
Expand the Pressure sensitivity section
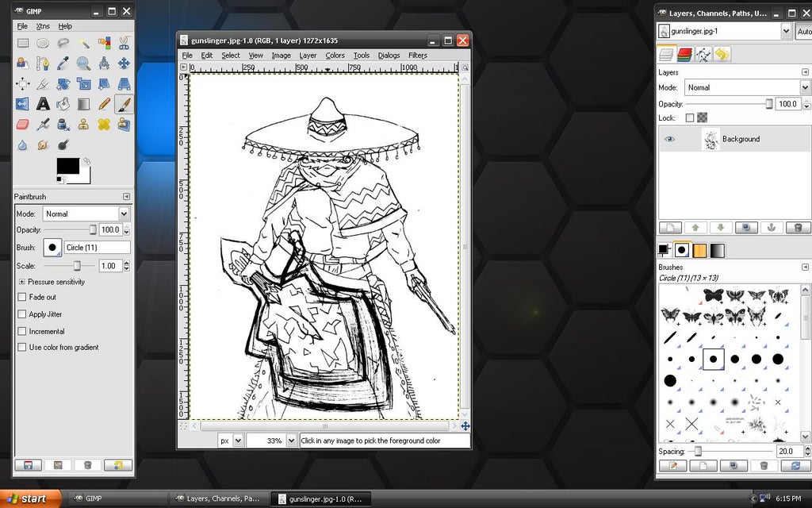tap(21, 282)
